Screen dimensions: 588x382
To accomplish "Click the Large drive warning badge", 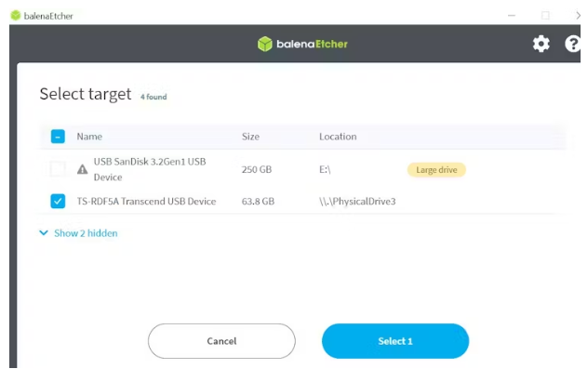I will pyautogui.click(x=435, y=169).
